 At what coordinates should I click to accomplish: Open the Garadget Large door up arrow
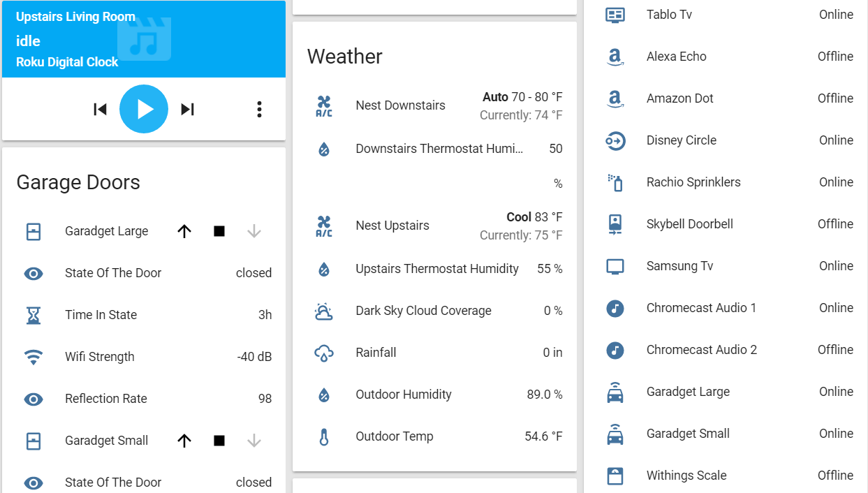(184, 231)
